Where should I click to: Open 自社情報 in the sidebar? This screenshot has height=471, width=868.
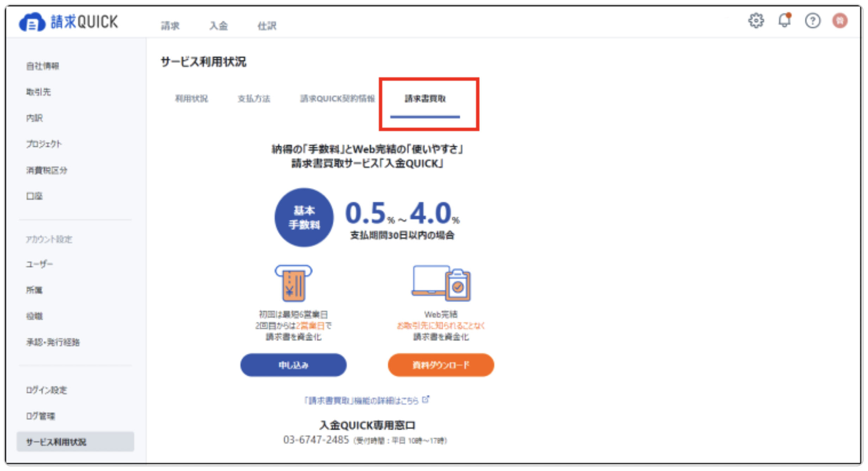43,66
